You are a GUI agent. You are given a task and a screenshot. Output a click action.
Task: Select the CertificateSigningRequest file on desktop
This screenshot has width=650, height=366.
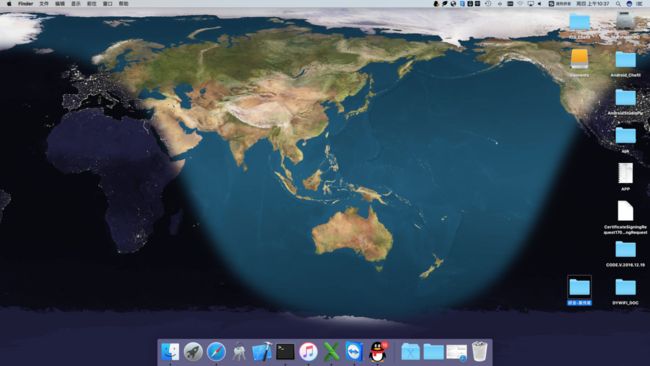pyautogui.click(x=625, y=217)
